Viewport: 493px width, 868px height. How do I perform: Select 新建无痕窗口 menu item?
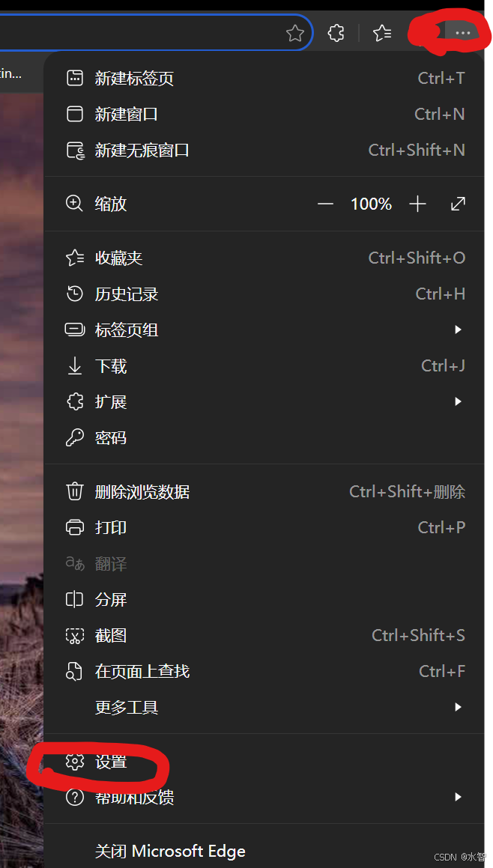[264, 150]
